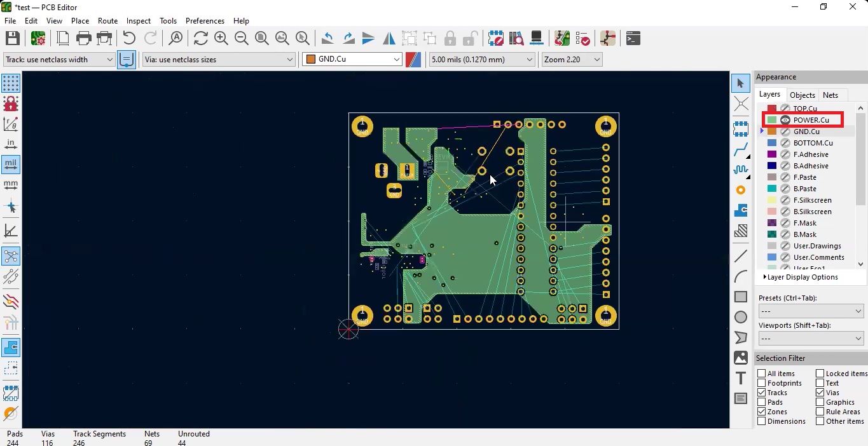Viewport: 868px width, 446px height.
Task: Open the via size dropdown
Action: [219, 59]
